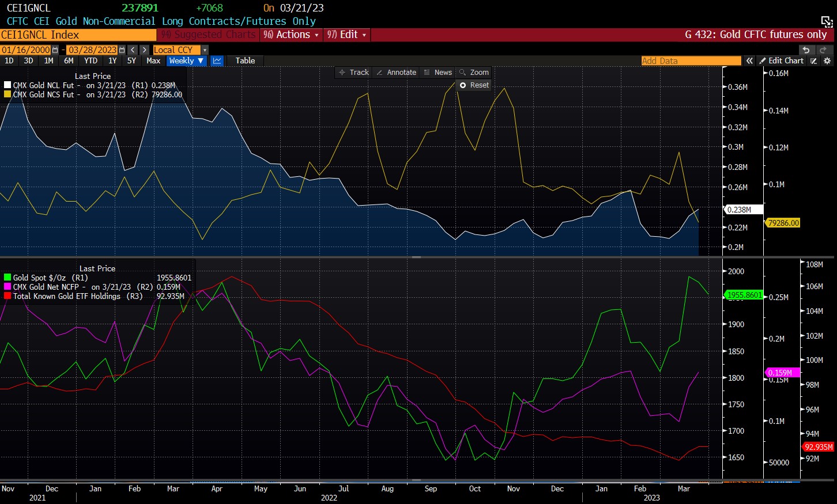This screenshot has height=504, width=837.
Task: Collapse panel with double chevron icon
Action: coord(749,61)
